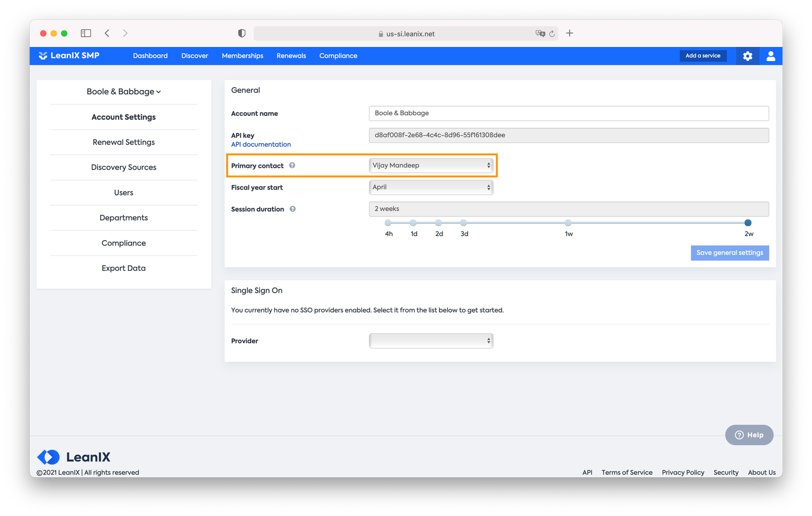This screenshot has height=516, width=812.
Task: Open the Security footer link
Action: click(x=726, y=472)
